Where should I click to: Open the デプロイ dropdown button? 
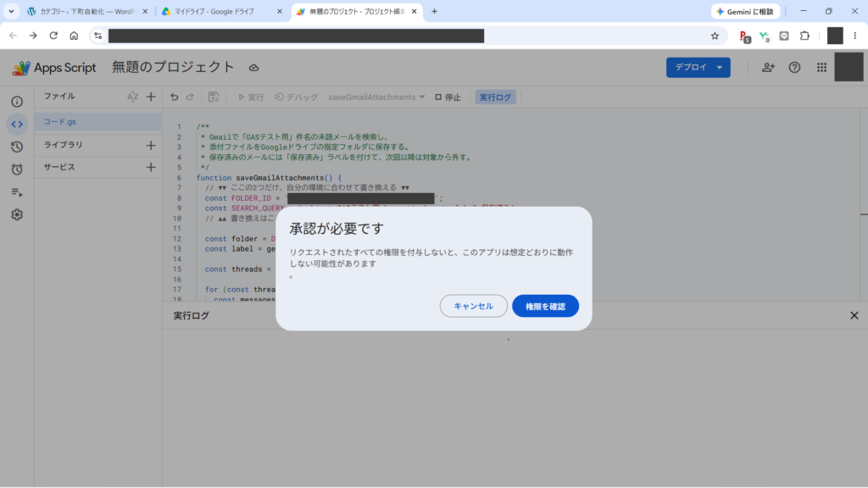pos(698,68)
